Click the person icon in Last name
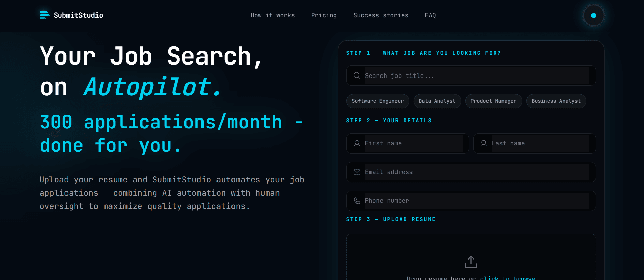 (484, 143)
